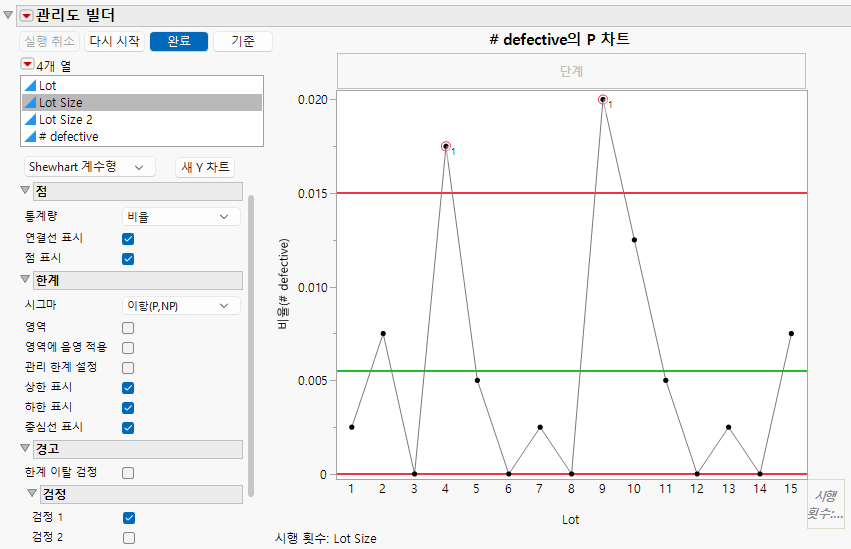Uncheck 하한 표시 checkbox
The image size is (851, 549).
[x=128, y=408]
